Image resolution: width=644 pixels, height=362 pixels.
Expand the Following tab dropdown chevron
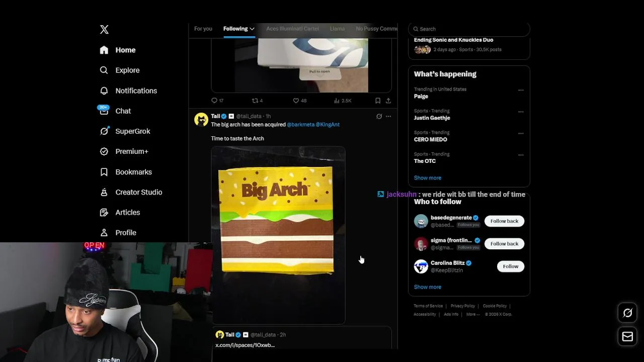252,29
